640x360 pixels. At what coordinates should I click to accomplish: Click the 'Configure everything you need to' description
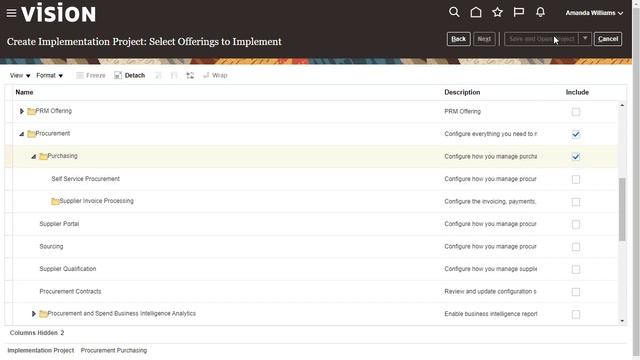point(491,134)
